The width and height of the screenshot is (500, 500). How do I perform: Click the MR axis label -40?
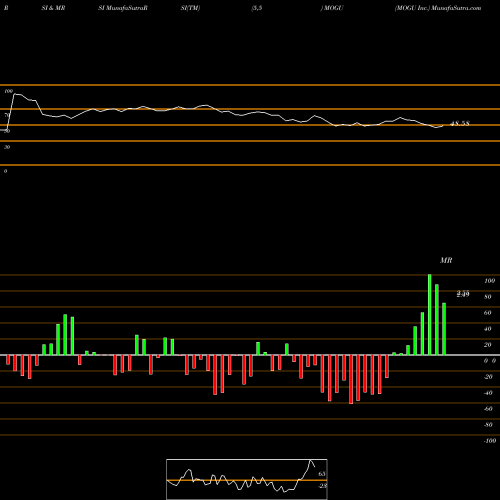coord(488,393)
